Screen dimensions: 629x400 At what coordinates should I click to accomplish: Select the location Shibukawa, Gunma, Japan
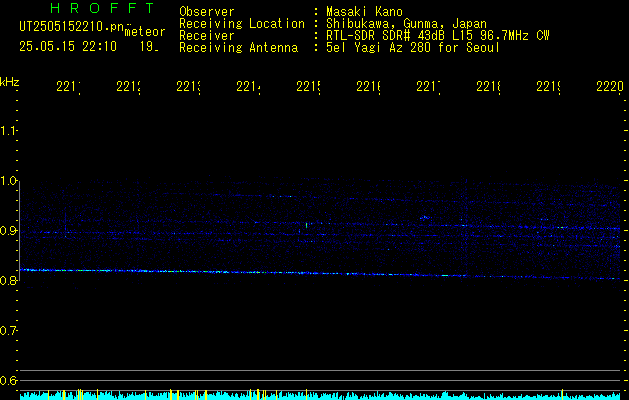[x=406, y=24]
